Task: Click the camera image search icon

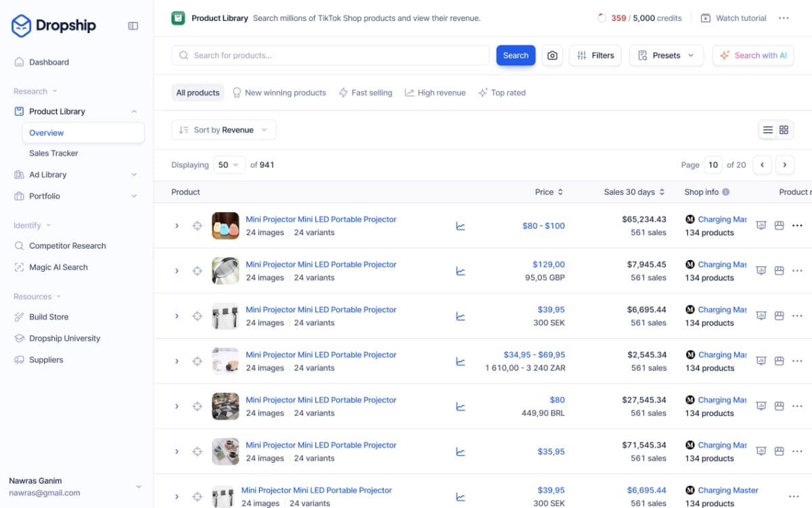Action: tap(553, 56)
